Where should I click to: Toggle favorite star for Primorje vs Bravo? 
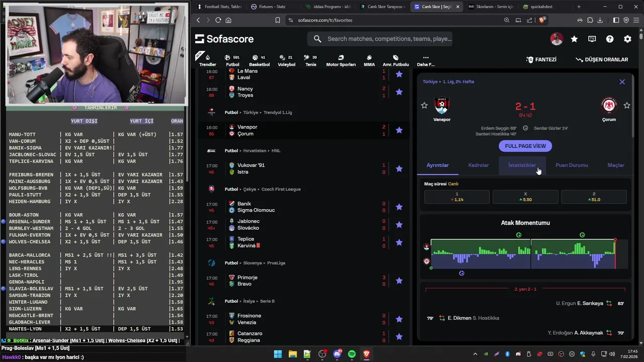[x=399, y=281]
